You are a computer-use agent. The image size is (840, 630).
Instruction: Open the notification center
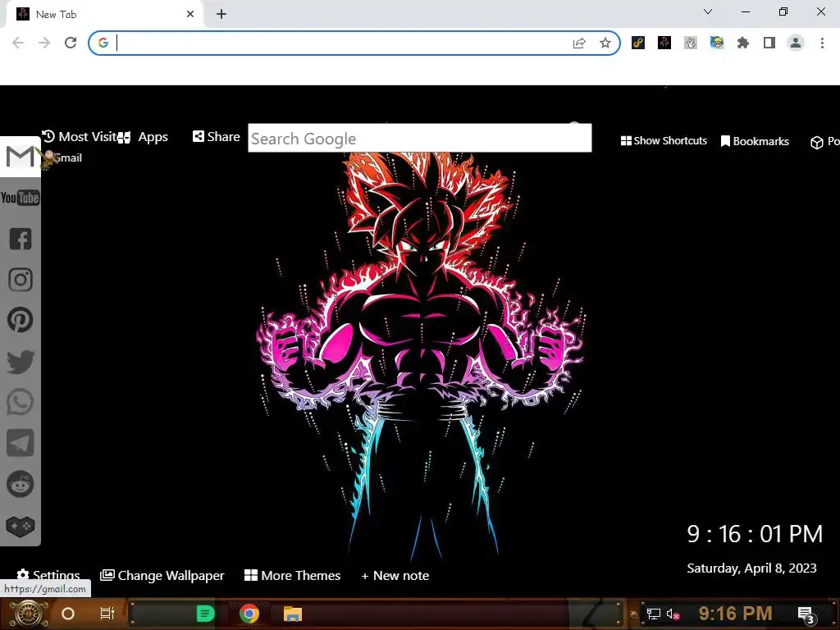(x=806, y=614)
